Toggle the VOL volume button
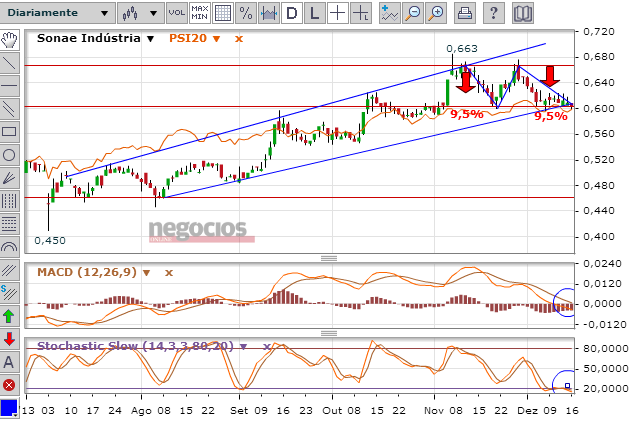 pyautogui.click(x=176, y=13)
